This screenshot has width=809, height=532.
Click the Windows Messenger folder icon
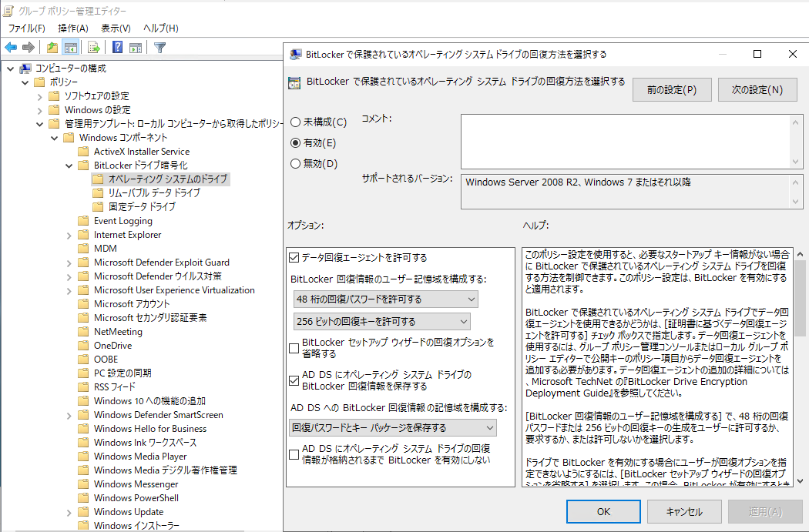(83, 484)
